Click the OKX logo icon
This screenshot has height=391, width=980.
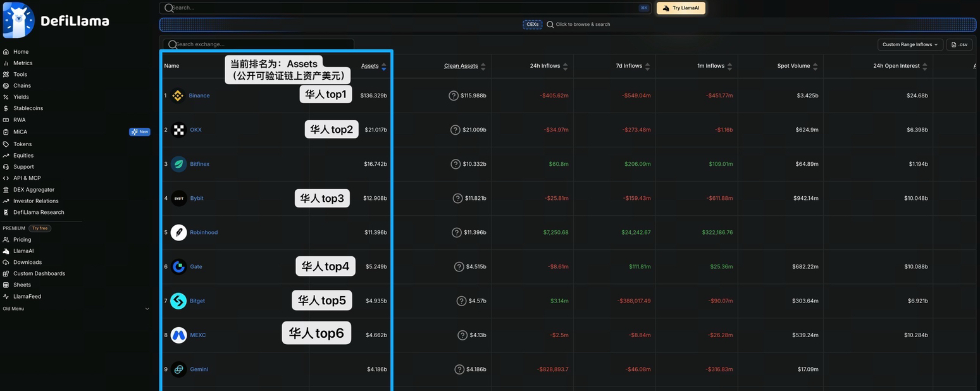179,130
